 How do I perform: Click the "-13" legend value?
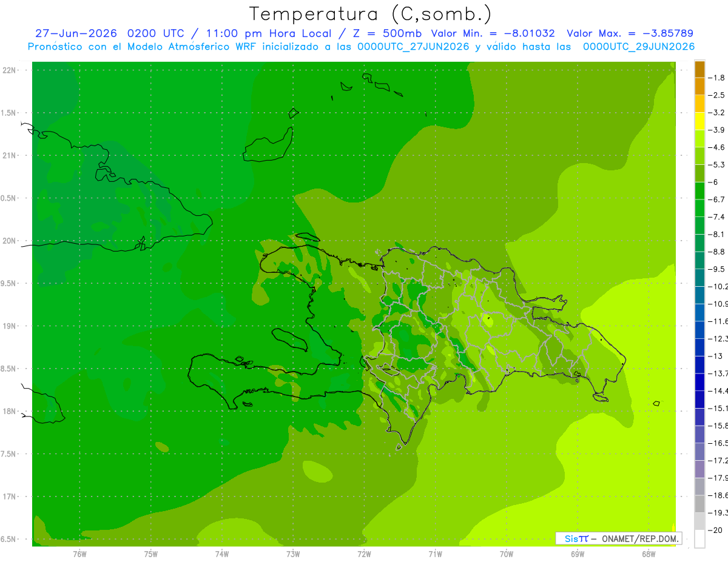tap(716, 356)
